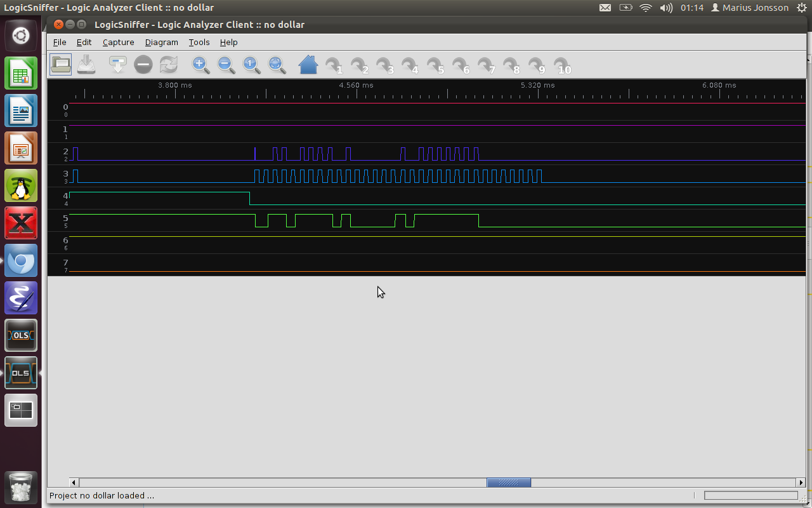Click the horizontal scrollbar left arrow
Viewport: 812px width, 508px height.
[x=74, y=483]
